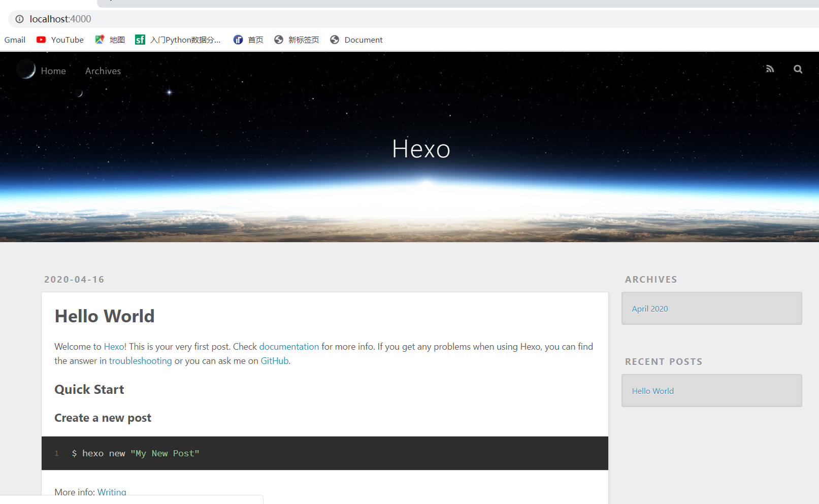819x504 pixels.
Task: Open the documentation link
Action: (289, 347)
